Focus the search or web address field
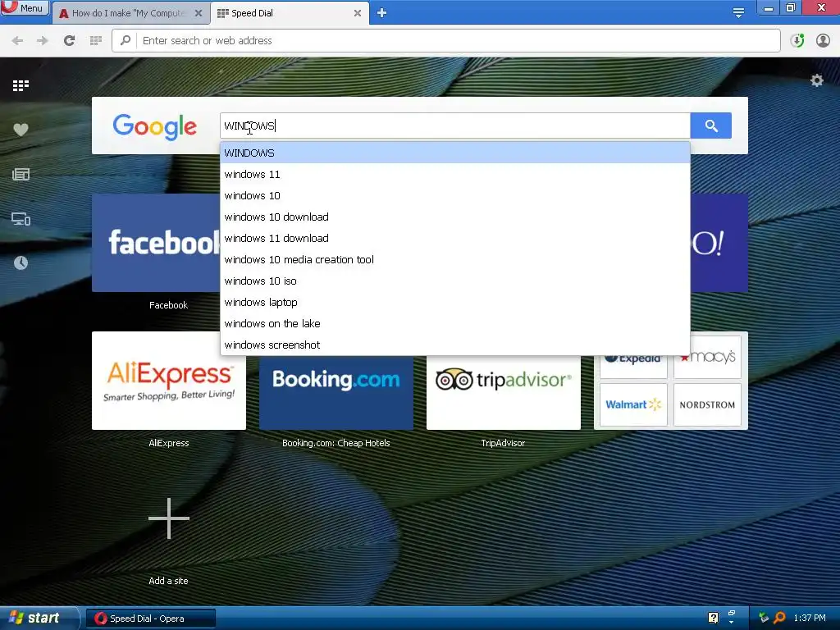Image resolution: width=840 pixels, height=630 pixels. click(459, 41)
